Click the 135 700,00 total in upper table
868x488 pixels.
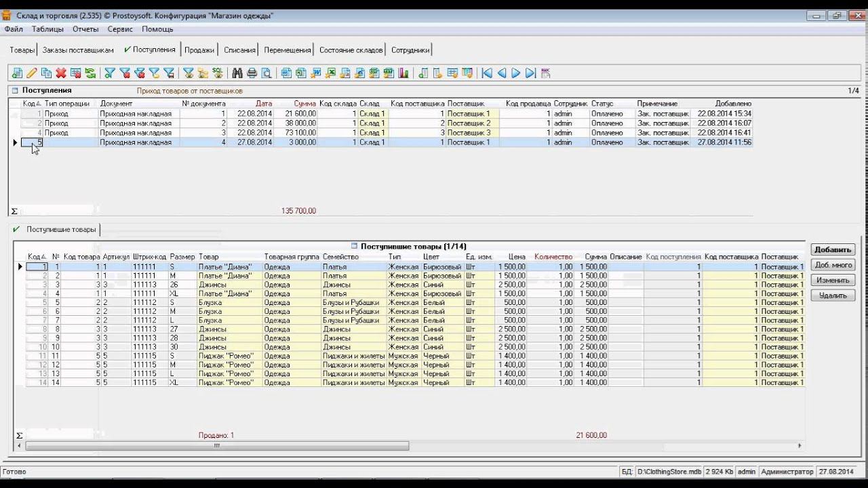pyautogui.click(x=298, y=211)
